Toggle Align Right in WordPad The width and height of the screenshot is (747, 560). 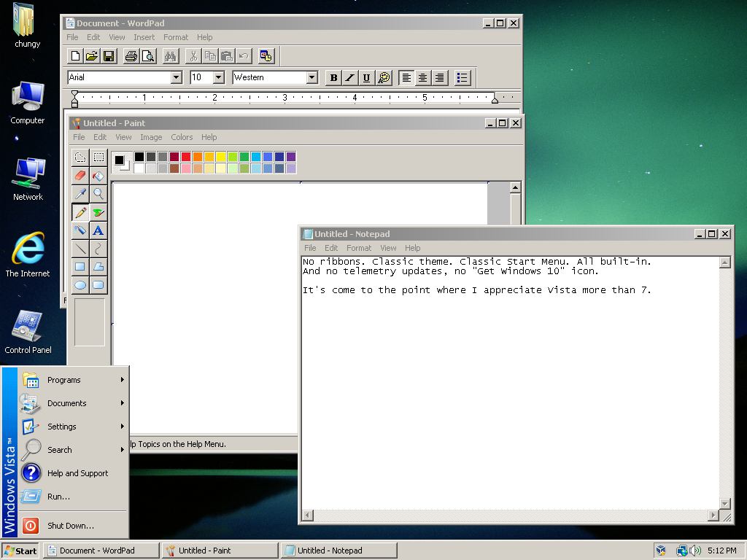[439, 77]
